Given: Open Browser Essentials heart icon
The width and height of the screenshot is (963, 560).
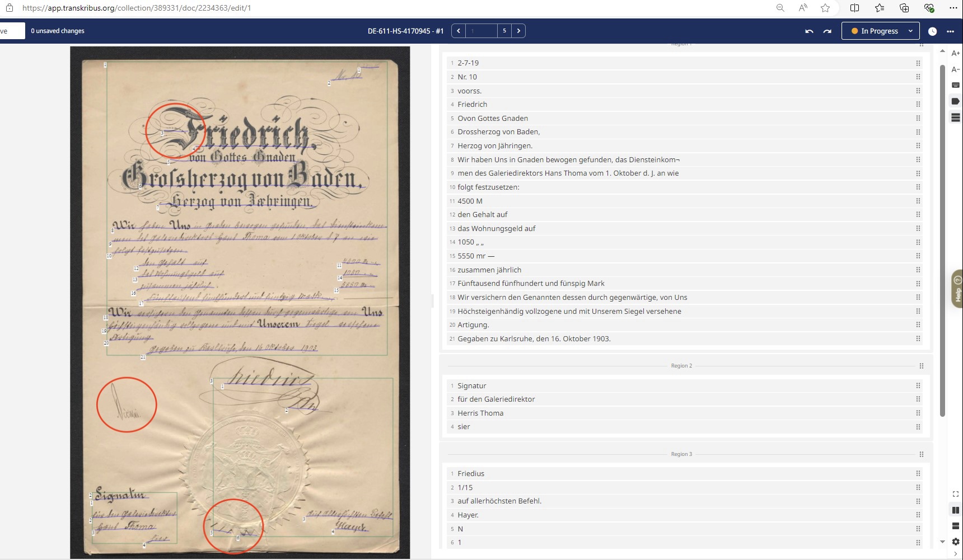Looking at the screenshot, I should tap(929, 8).
